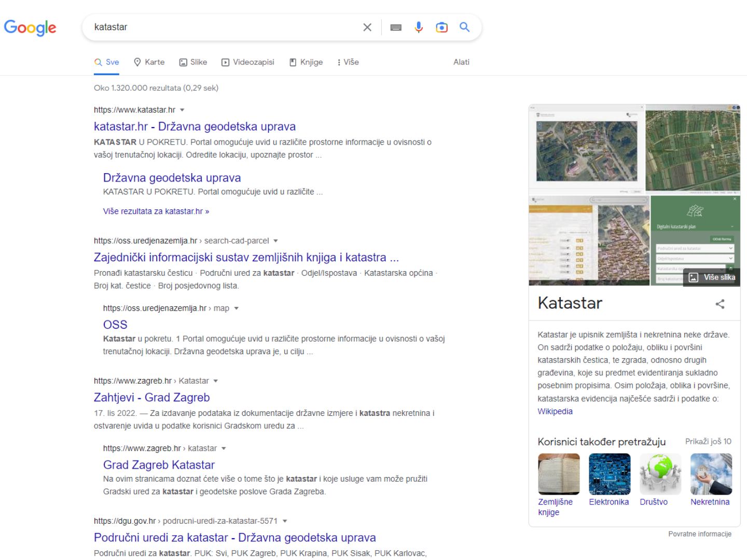The image size is (747, 560).
Task: Search by image with camera icon
Action: tap(441, 27)
